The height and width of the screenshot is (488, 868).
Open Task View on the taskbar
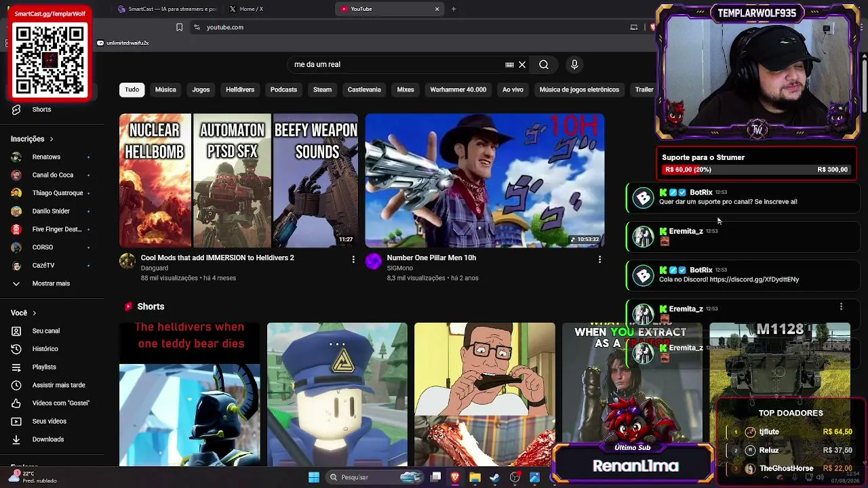[x=435, y=477]
